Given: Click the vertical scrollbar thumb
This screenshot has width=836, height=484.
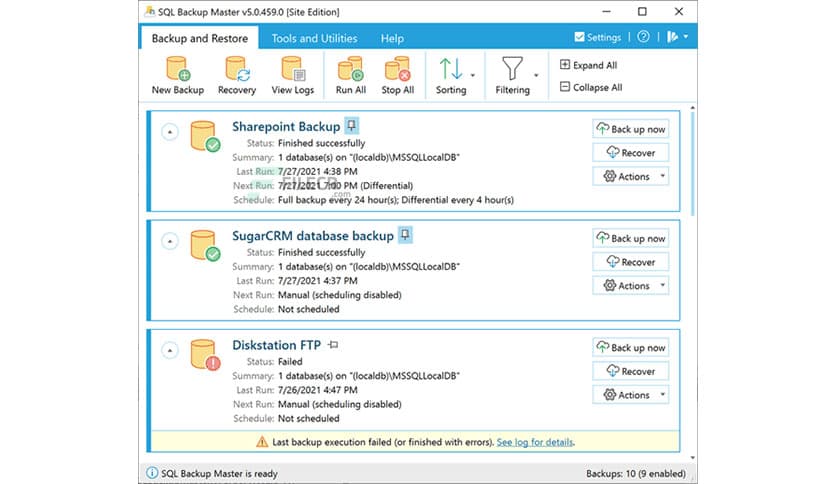Looking at the screenshot, I should point(693,163).
